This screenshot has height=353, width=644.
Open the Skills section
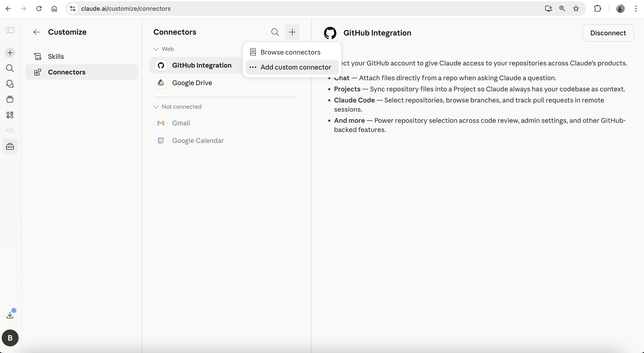point(81,56)
